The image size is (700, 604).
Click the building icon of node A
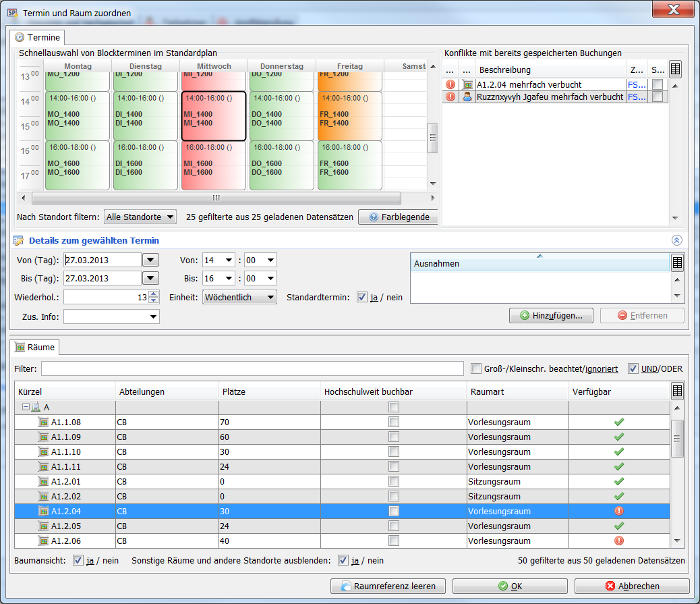tap(36, 407)
